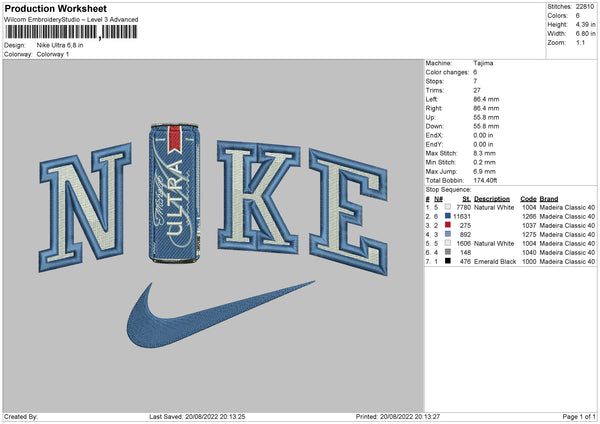
Task: Click the max stitch value '8.3 mm'
Action: click(484, 153)
